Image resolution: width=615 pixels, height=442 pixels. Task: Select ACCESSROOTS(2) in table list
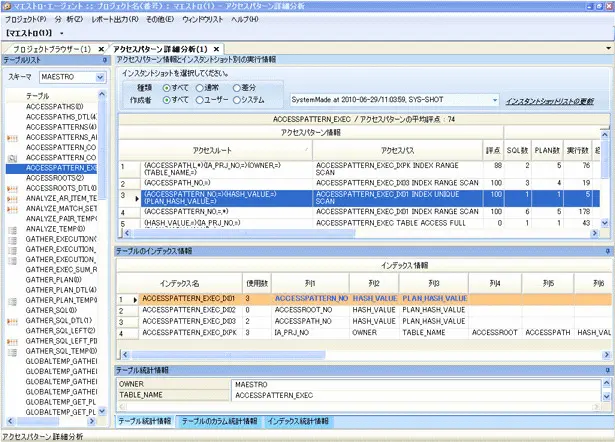pyautogui.click(x=55, y=178)
